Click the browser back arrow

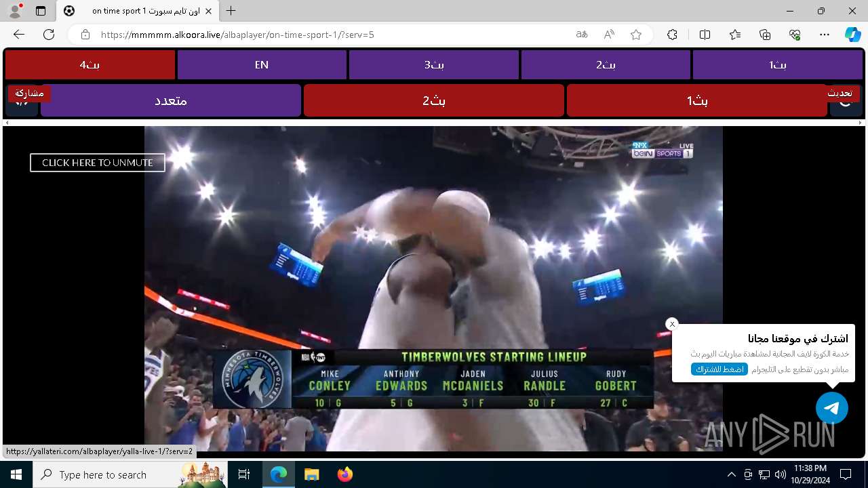point(19,35)
